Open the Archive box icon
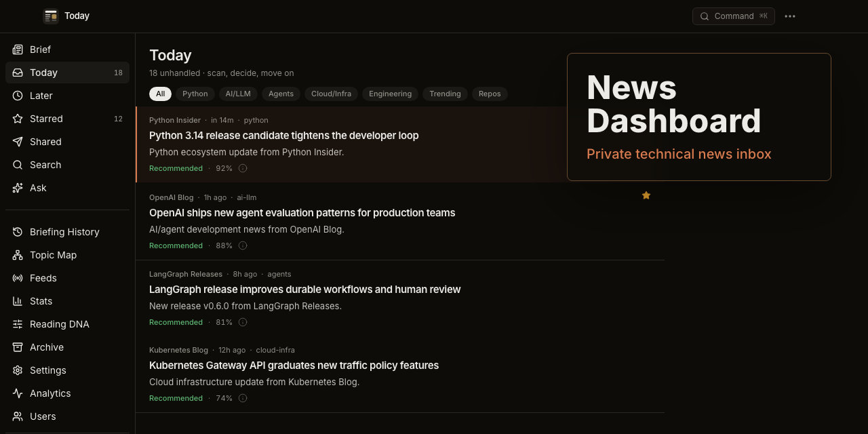This screenshot has width=868, height=434. tap(18, 347)
